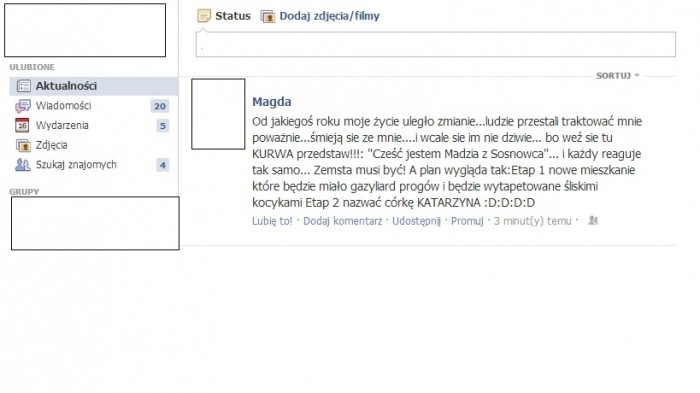
Task: Open Magda's profile name link
Action: pos(271,102)
